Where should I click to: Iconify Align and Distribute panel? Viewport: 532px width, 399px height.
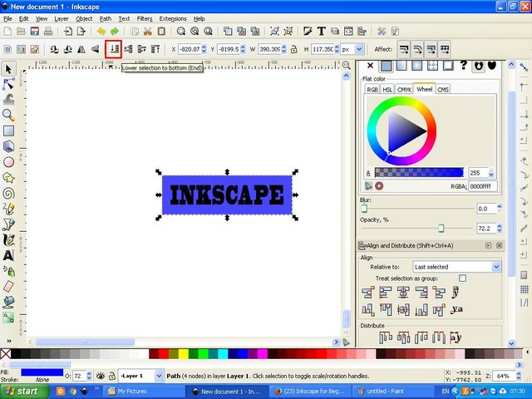coord(488,245)
